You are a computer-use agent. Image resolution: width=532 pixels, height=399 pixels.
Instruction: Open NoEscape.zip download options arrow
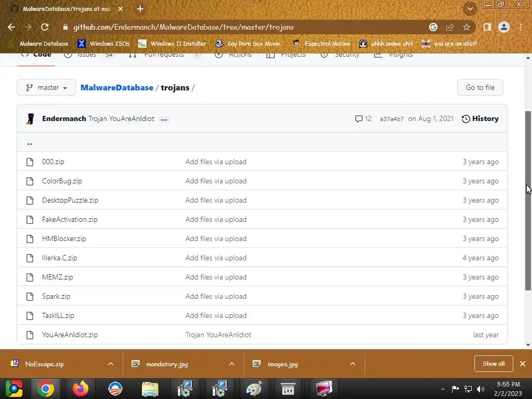(x=111, y=364)
